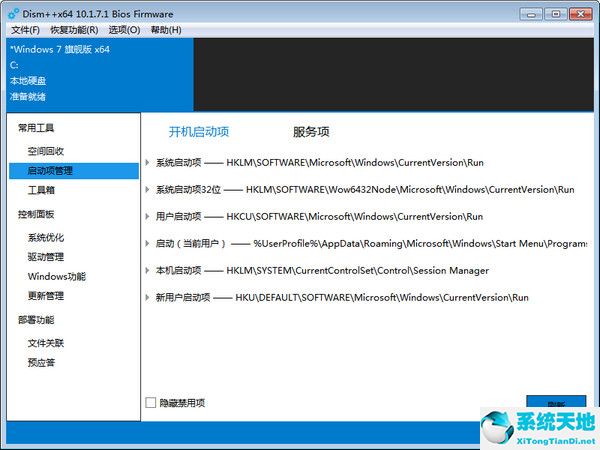Screen dimensions: 600x450
Task: Click the 系统启动项32位 row text
Action: (365, 189)
